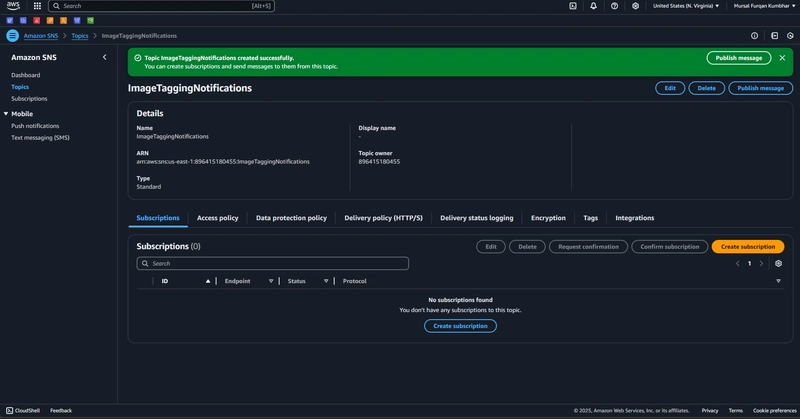The image size is (800, 419).
Task: Open the settings gear in top bar
Action: (635, 6)
